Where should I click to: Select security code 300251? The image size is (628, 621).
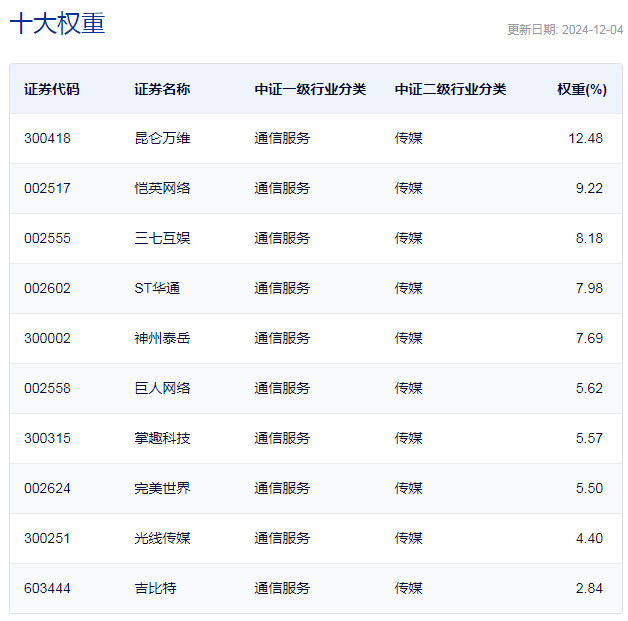tap(47, 539)
